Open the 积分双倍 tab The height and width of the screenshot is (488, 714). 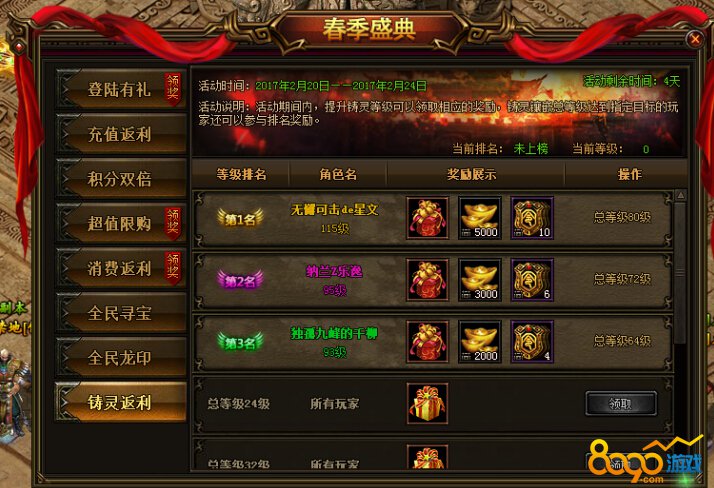[x=121, y=178]
